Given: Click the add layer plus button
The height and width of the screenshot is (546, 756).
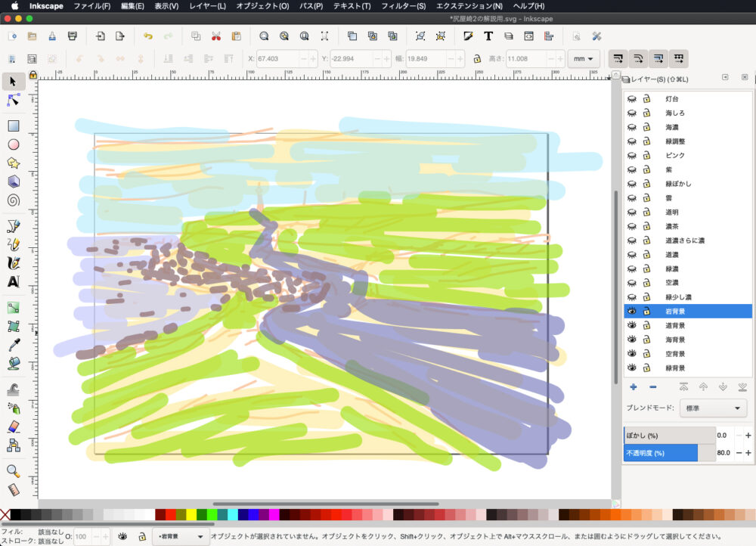Looking at the screenshot, I should click(x=633, y=386).
